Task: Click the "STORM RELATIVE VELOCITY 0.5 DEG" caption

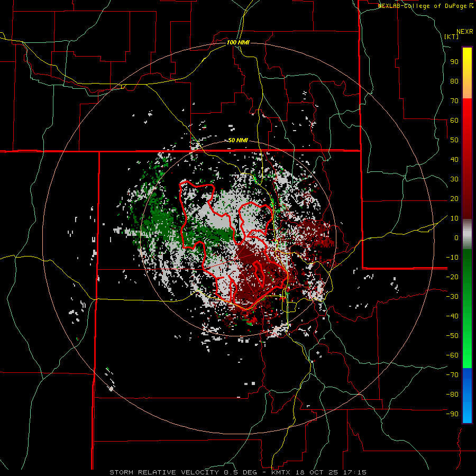Action: [x=183, y=472]
